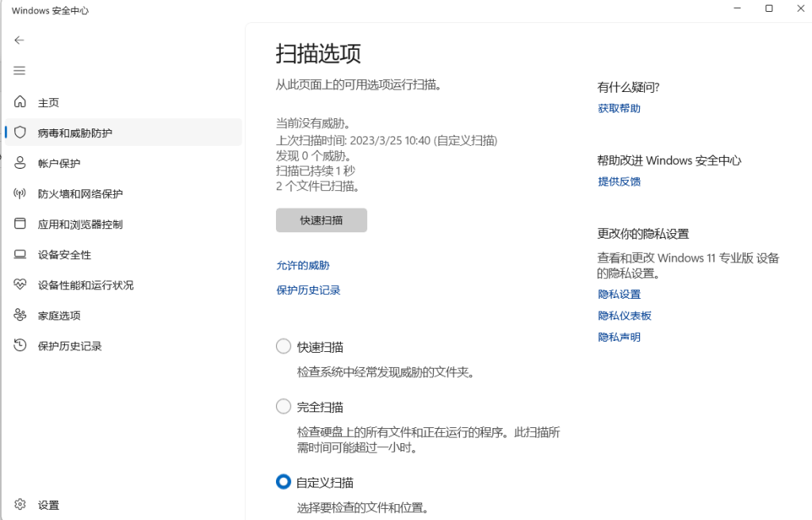选中自定义扫描单选按钮
This screenshot has height=520, width=812.
click(283, 481)
